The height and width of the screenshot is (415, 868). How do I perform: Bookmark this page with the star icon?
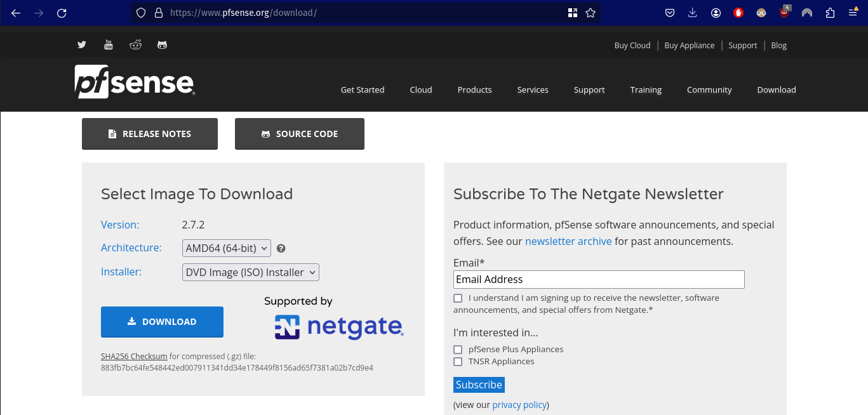[x=591, y=13]
